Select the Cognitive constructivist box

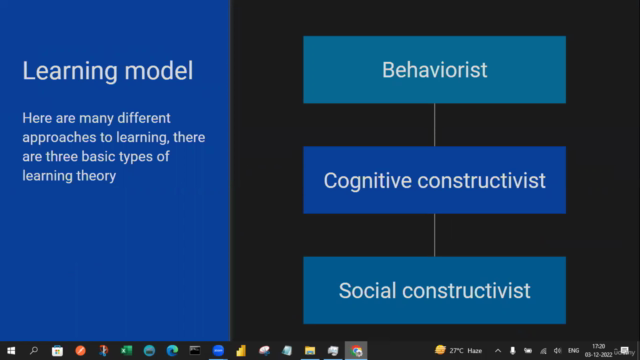434,180
